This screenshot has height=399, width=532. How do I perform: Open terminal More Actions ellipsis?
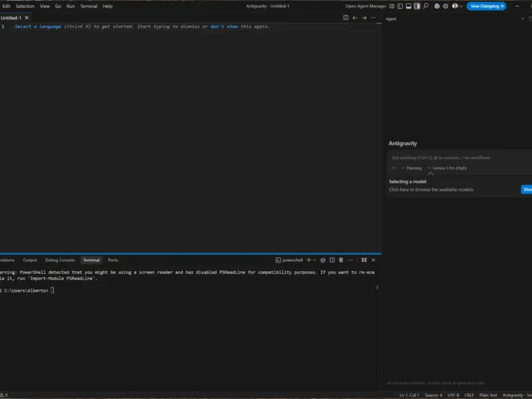[350, 260]
